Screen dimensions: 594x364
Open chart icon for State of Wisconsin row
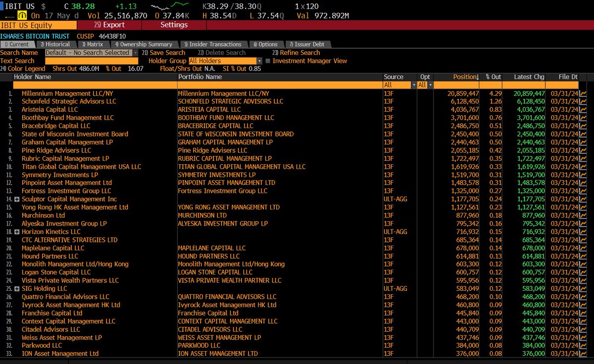click(583, 134)
